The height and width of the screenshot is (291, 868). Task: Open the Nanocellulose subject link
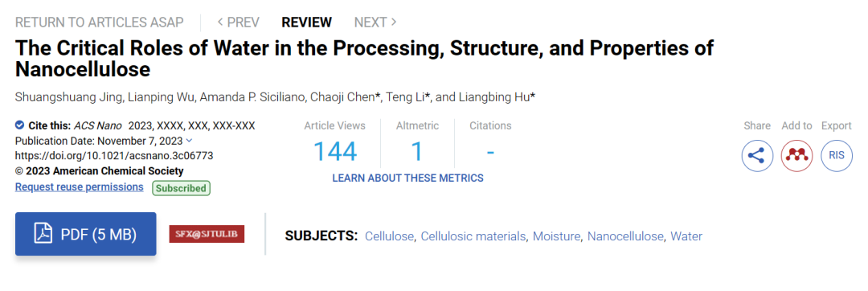pyautogui.click(x=625, y=237)
